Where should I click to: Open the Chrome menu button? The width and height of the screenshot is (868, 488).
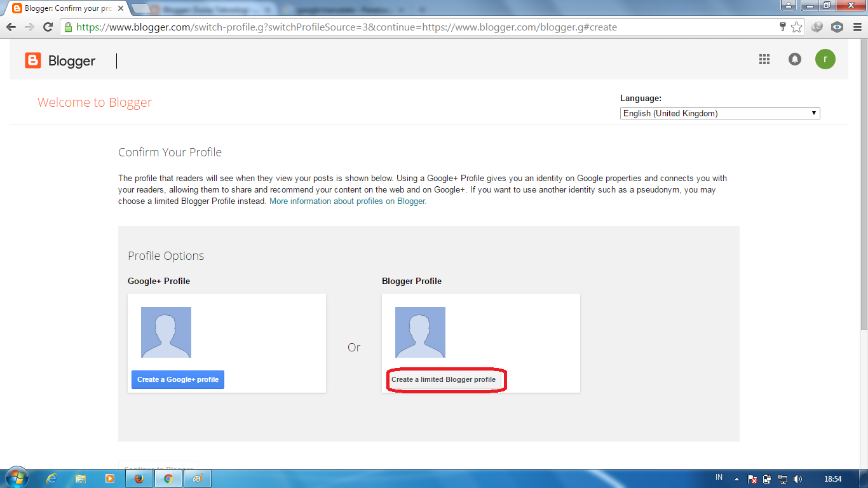click(x=857, y=27)
